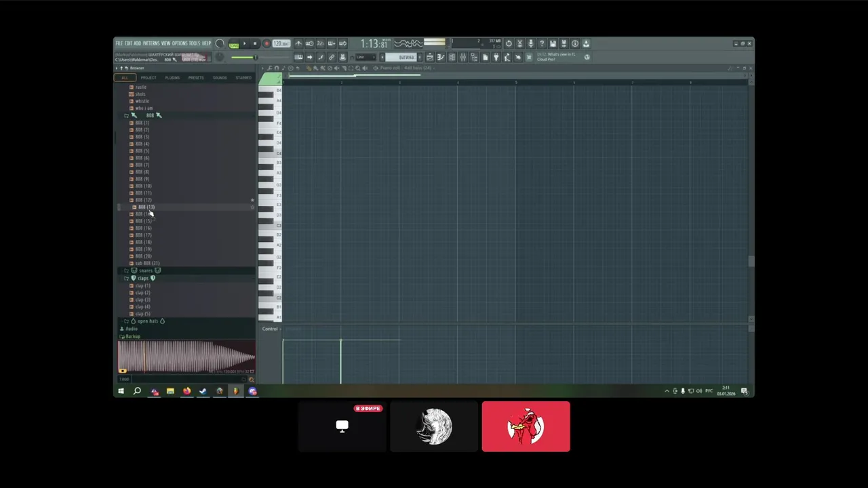The image size is (868, 488).
Task: Open the TOOLS menu
Action: point(195,43)
